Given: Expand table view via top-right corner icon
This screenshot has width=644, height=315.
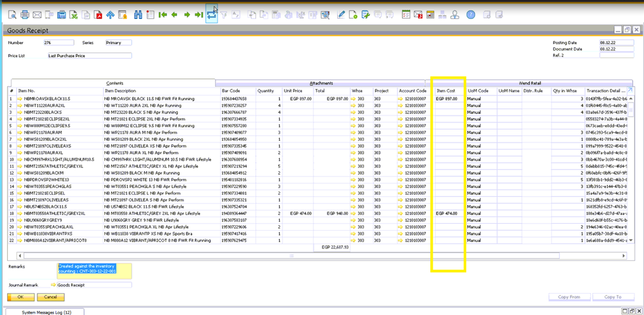Looking at the screenshot, I should 630,90.
